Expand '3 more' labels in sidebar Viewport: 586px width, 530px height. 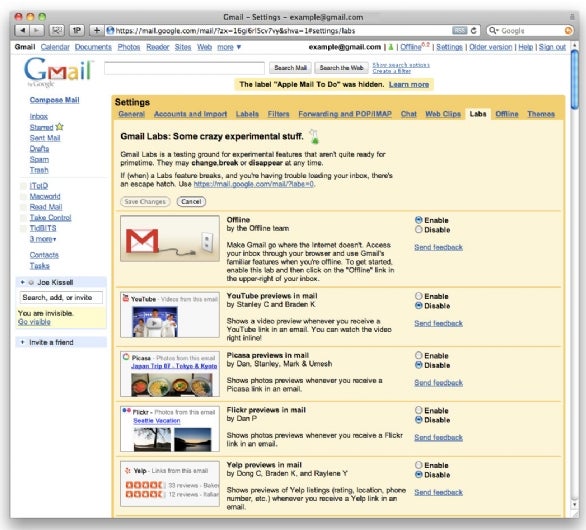coord(43,239)
